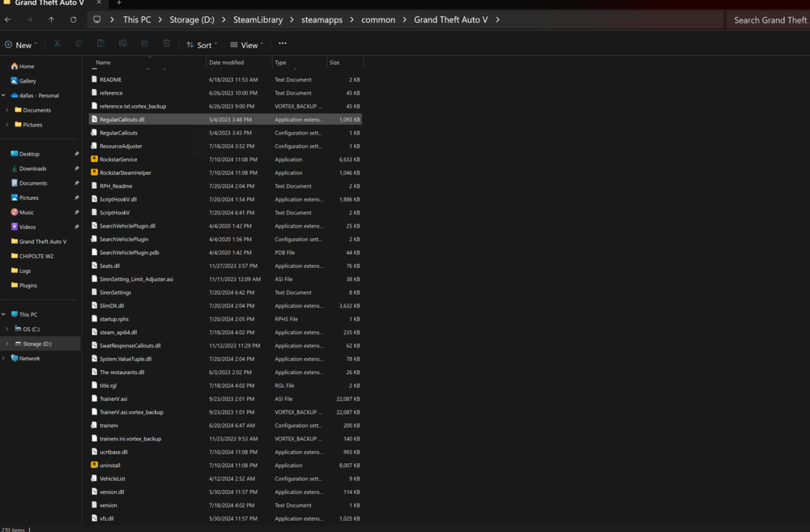The height and width of the screenshot is (532, 810).
Task: Click the Cut icon in the toolbar
Action: 56,45
